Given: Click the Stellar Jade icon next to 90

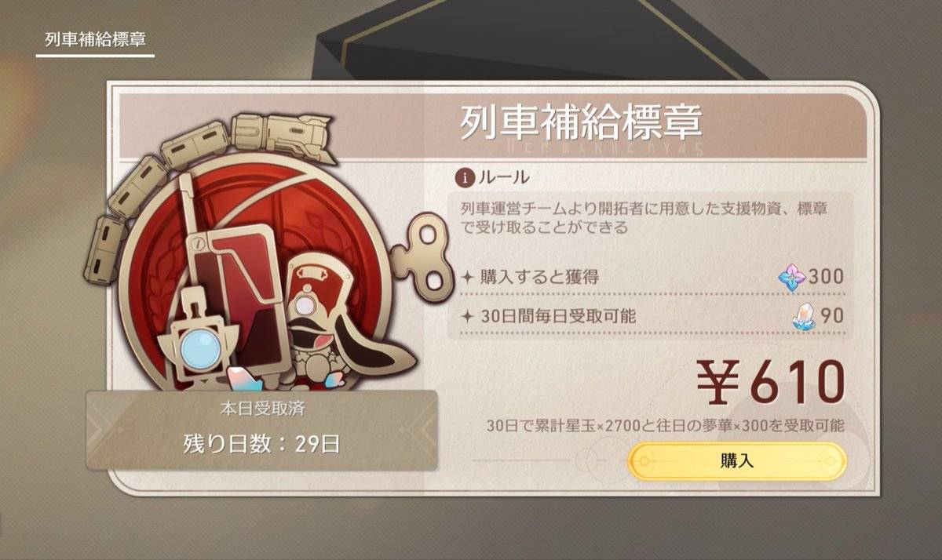Looking at the screenshot, I should coord(803,317).
